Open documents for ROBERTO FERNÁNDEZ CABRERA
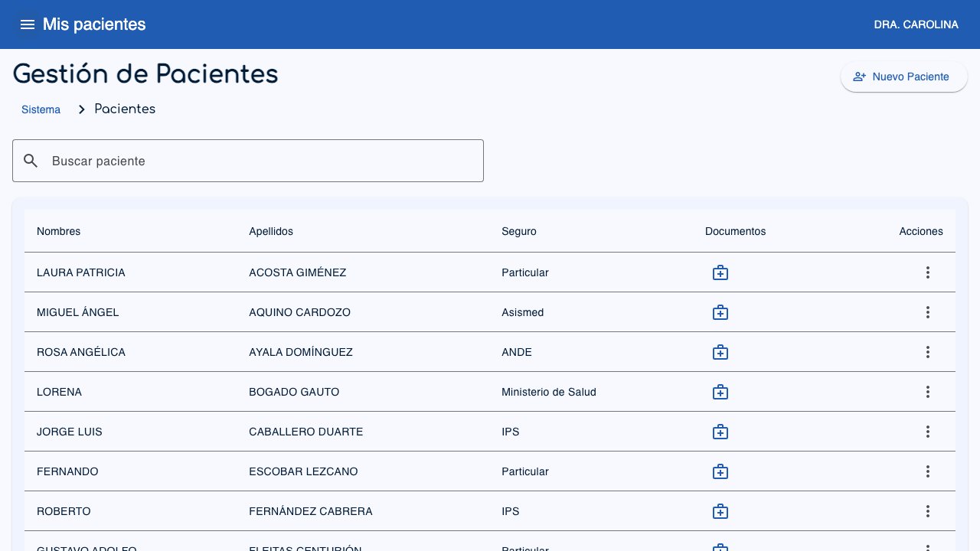The height and width of the screenshot is (551, 980). (720, 511)
